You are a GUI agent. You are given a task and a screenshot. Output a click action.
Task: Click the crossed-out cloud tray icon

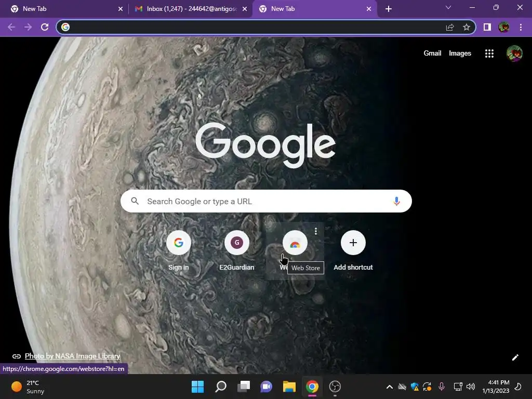click(402, 387)
